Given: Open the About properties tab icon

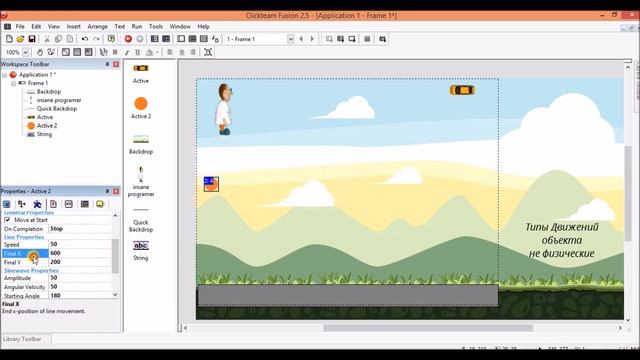Looking at the screenshot, I should tap(100, 204).
